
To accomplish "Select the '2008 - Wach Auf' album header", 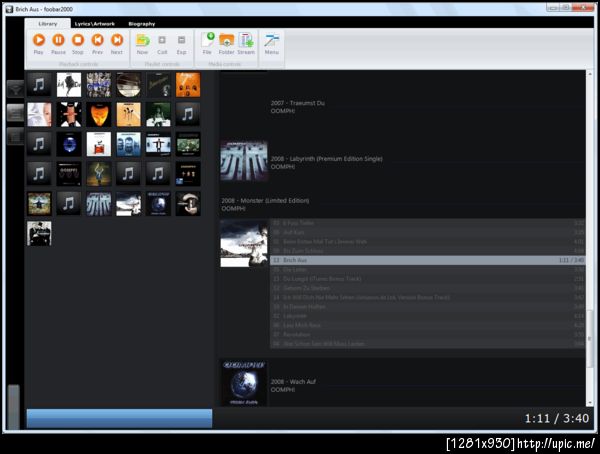I will click(x=293, y=382).
